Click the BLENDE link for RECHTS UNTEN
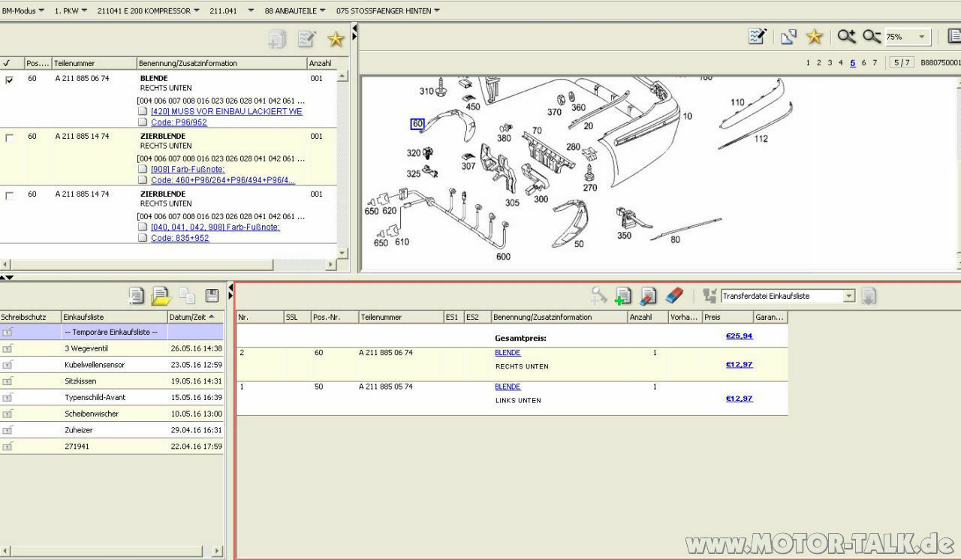Viewport: 961px width, 560px height. pos(508,353)
